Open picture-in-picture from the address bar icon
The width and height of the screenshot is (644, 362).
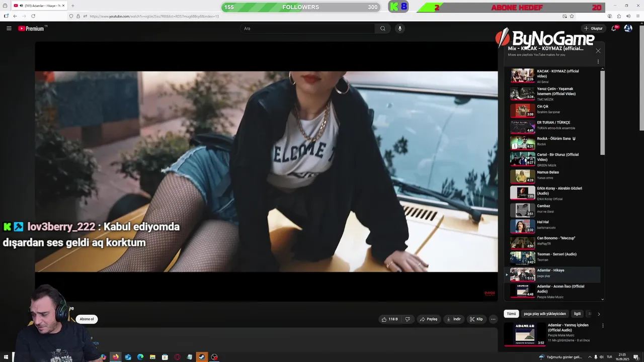pos(565,16)
